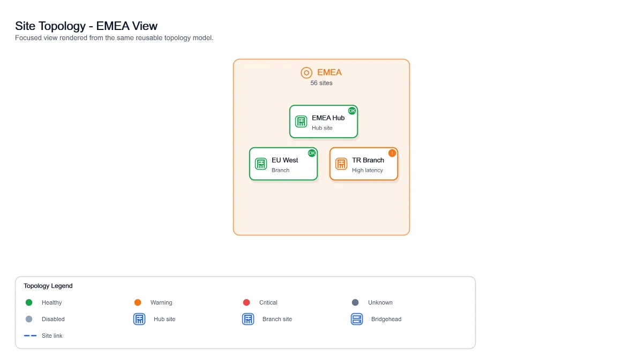Click the warning badge on TR Branch
The height and width of the screenshot is (364, 643).
coord(392,153)
